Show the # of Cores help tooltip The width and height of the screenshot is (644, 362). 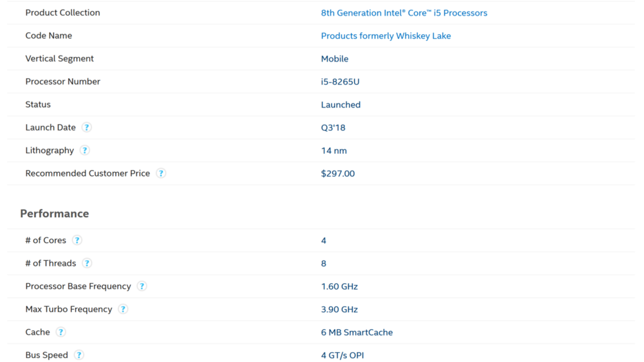coord(77,240)
